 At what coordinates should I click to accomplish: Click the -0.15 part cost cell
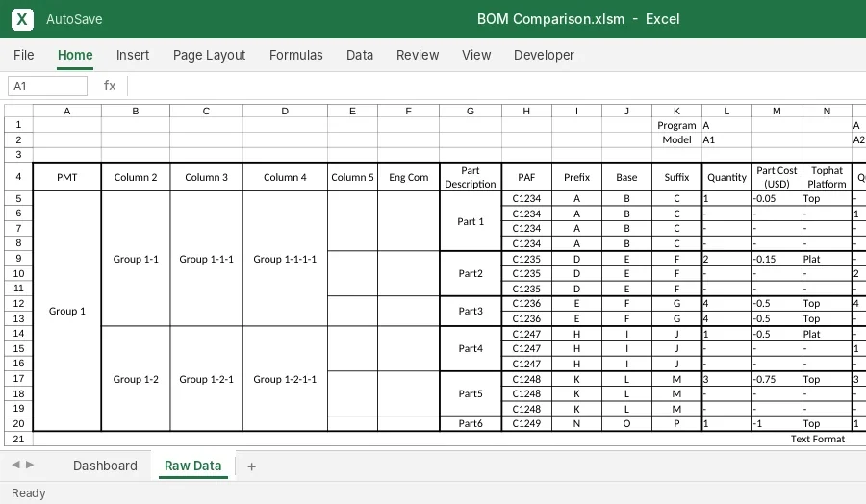[x=777, y=259]
